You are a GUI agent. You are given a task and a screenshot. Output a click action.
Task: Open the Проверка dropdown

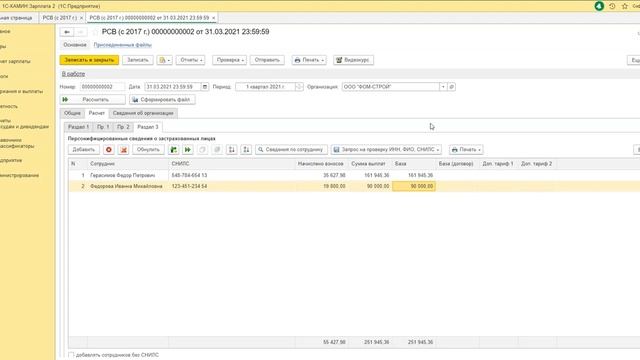(229, 60)
